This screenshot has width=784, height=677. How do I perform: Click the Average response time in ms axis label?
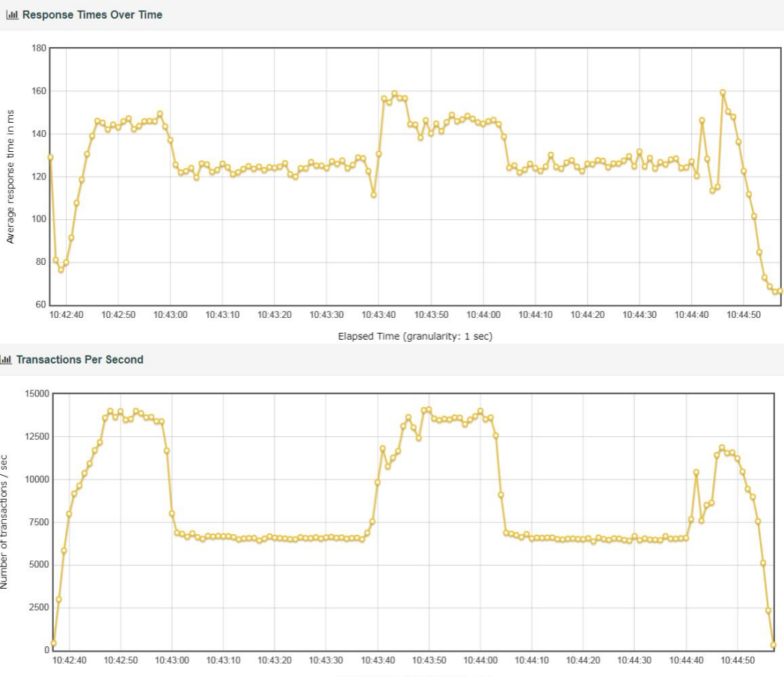click(x=10, y=177)
